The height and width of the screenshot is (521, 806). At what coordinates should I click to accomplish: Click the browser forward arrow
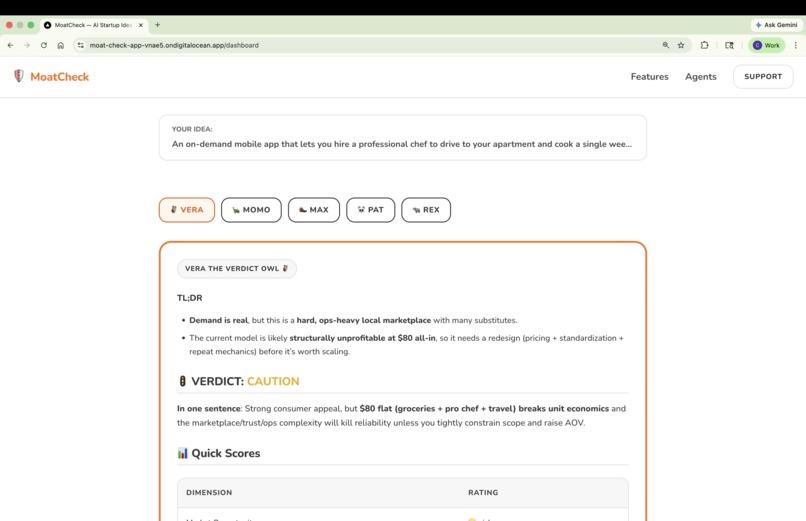click(x=27, y=45)
